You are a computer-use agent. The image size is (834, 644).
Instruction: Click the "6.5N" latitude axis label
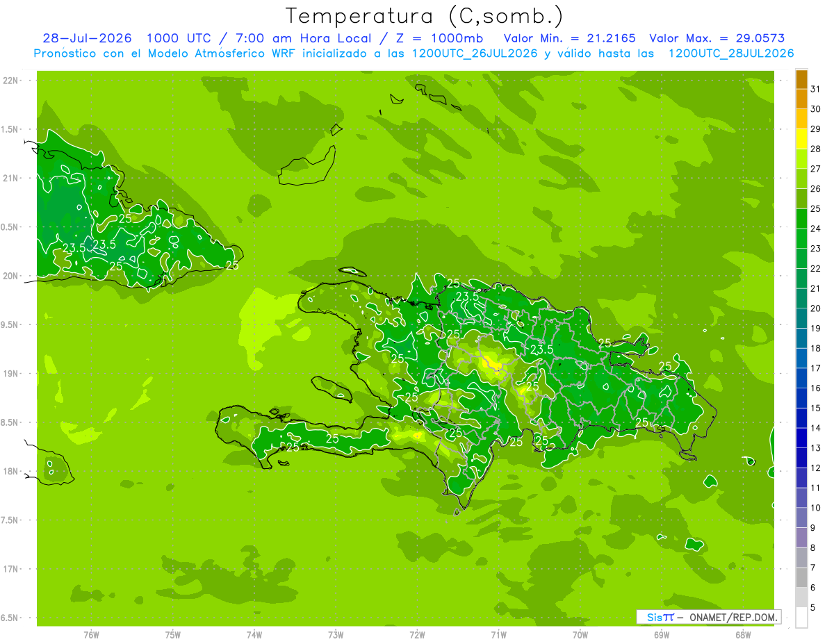[10, 618]
